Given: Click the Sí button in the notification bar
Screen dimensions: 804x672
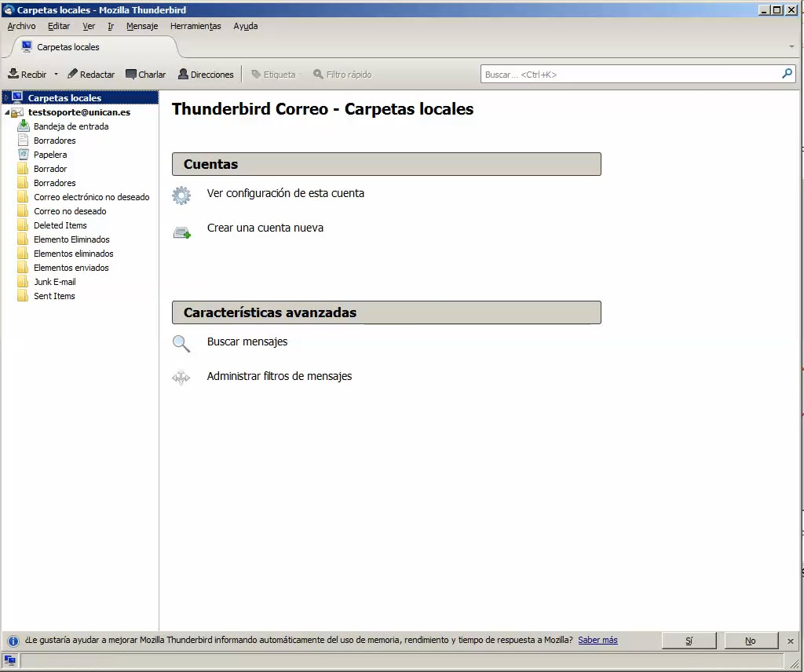Looking at the screenshot, I should point(689,641).
